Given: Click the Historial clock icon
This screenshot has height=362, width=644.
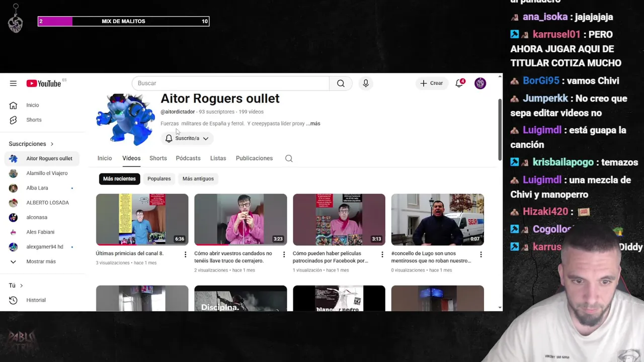Looking at the screenshot, I should pyautogui.click(x=14, y=300).
